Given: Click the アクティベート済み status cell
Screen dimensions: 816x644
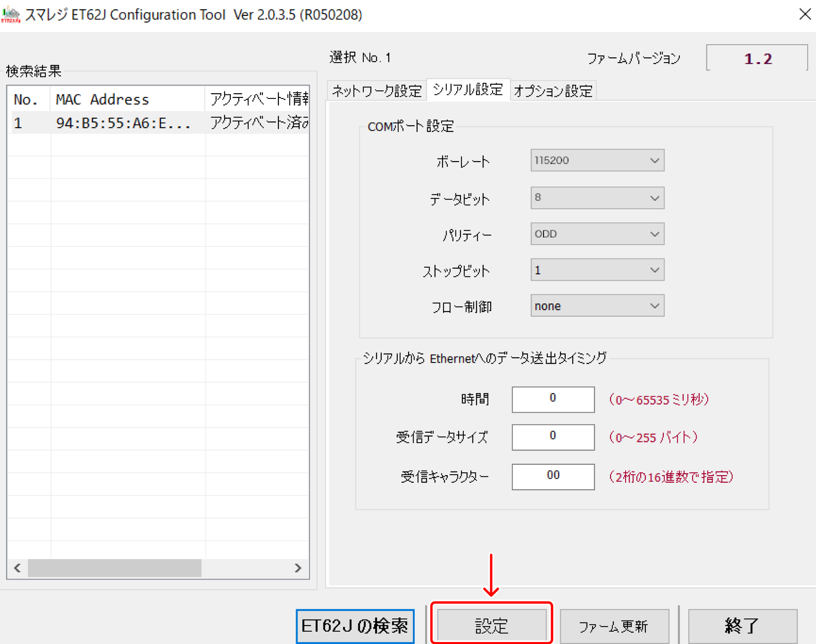Looking at the screenshot, I should (257, 123).
